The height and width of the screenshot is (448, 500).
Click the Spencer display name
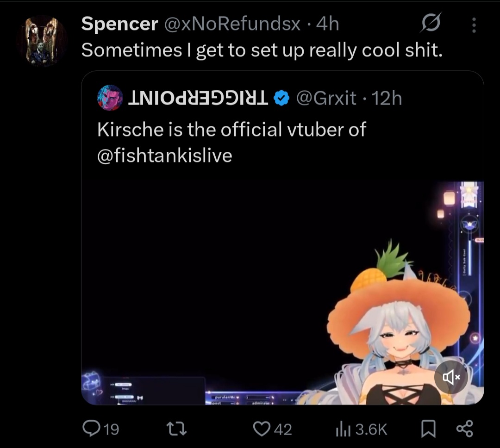click(119, 24)
